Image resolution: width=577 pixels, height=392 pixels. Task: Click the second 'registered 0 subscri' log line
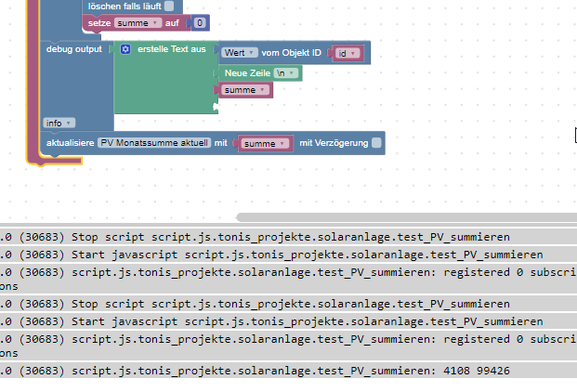pos(288,346)
